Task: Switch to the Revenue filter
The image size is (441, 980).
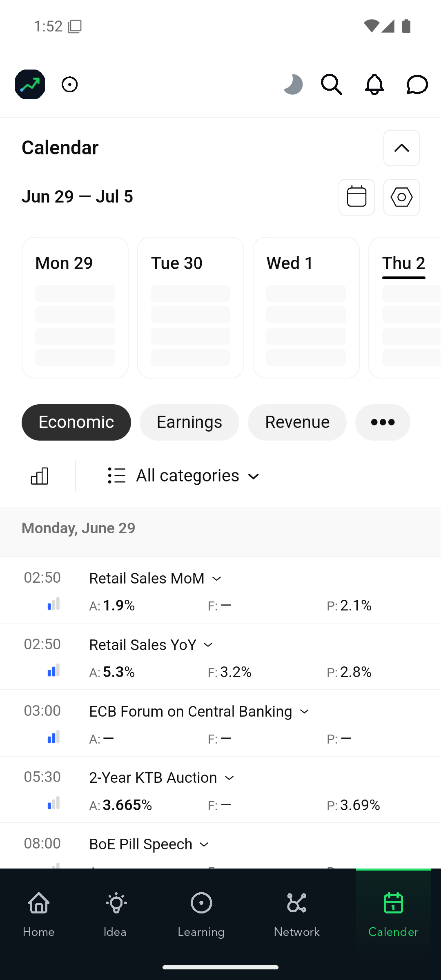Action: click(297, 422)
